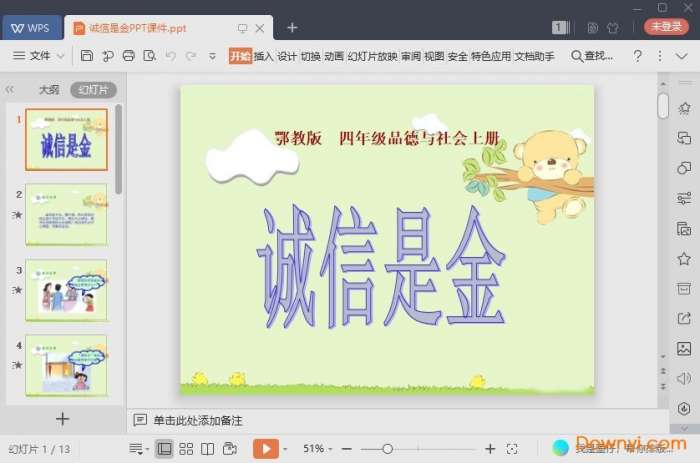Open the 文件 menu
Screen dimensions: 700x463
[x=40, y=56]
